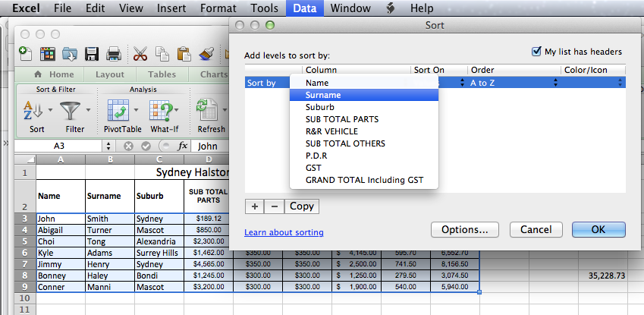Click the Format paintbrush icon
The height and width of the screenshot is (315, 644).
[206, 54]
